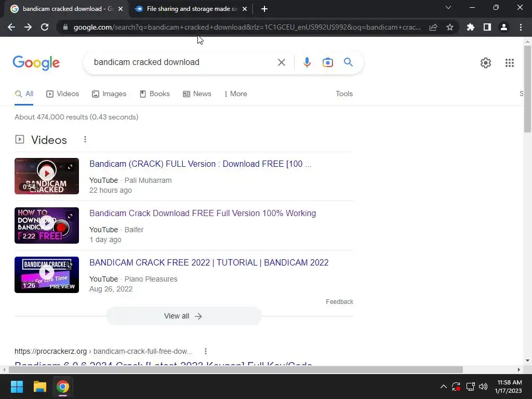This screenshot has height=399, width=532.
Task: Click the About 474,000 results text
Action: pyautogui.click(x=76, y=117)
